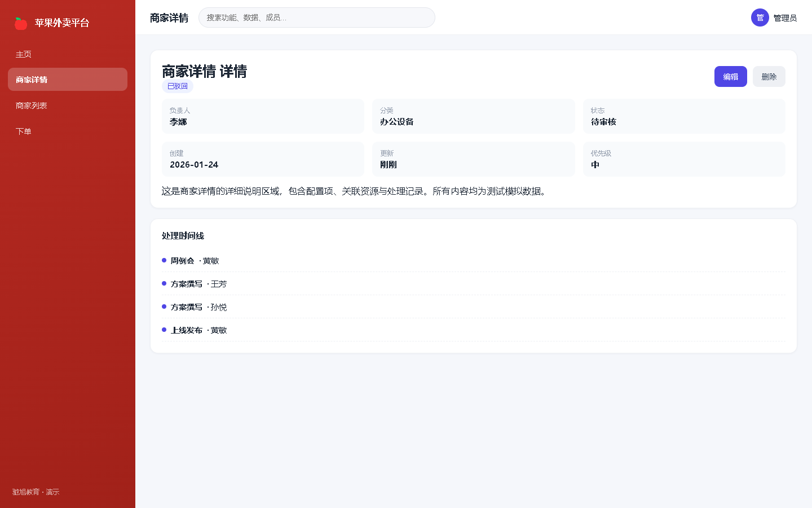Open the 下单 sidebar entry
Screen dimensions: 812x508
coord(68,132)
